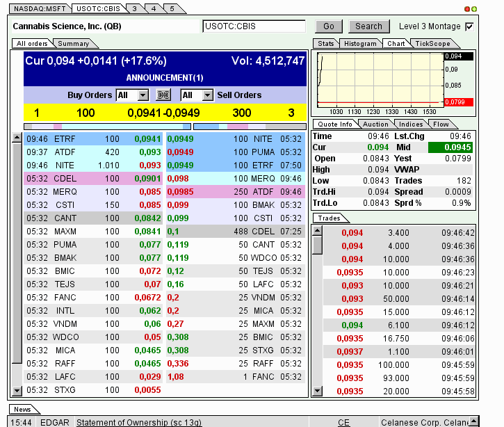Click the red dot indicator at top right

tap(466, 9)
